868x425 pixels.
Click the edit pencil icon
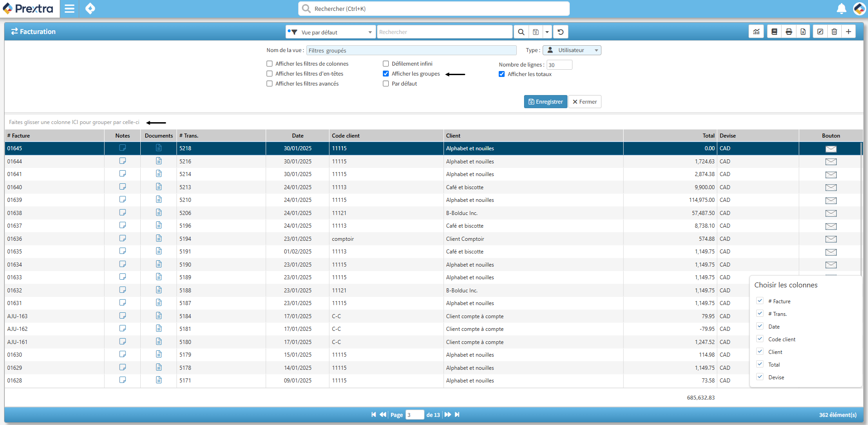[820, 32]
